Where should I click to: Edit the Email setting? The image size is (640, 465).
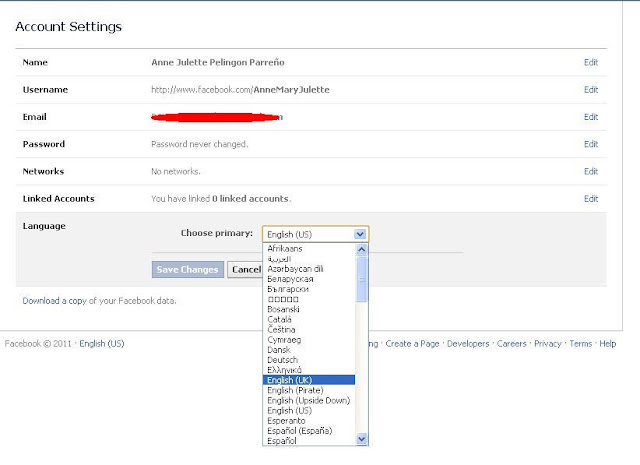(591, 117)
